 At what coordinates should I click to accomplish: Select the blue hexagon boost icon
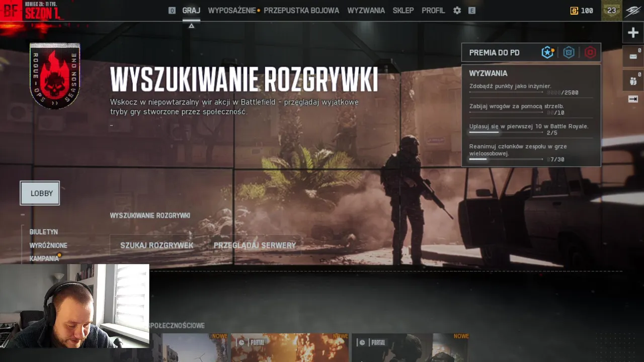tap(569, 52)
